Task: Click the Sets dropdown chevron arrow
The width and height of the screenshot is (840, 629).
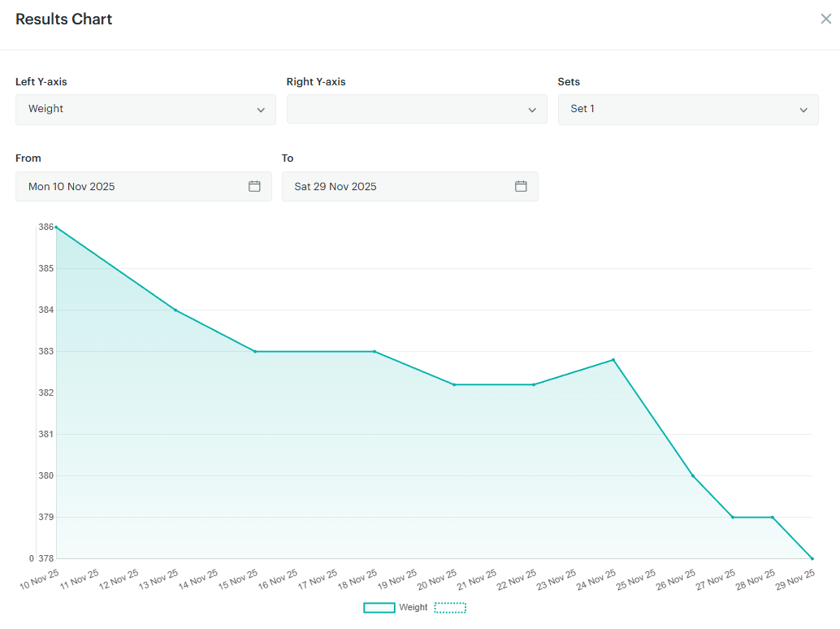Action: (803, 110)
